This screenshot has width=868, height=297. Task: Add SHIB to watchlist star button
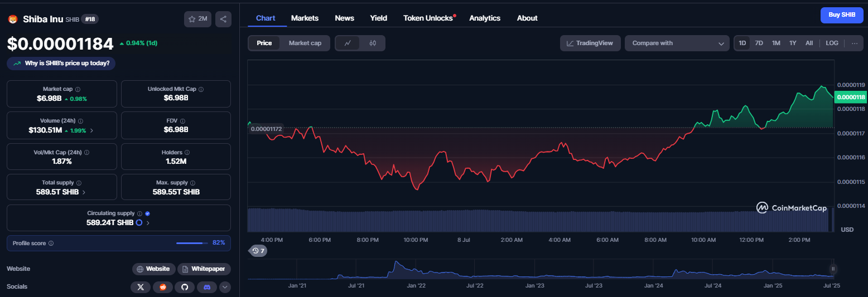point(198,19)
